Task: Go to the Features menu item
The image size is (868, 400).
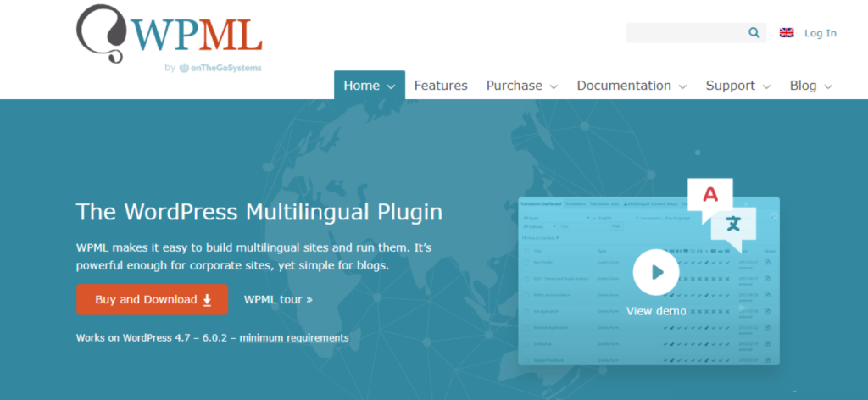Action: [x=441, y=86]
